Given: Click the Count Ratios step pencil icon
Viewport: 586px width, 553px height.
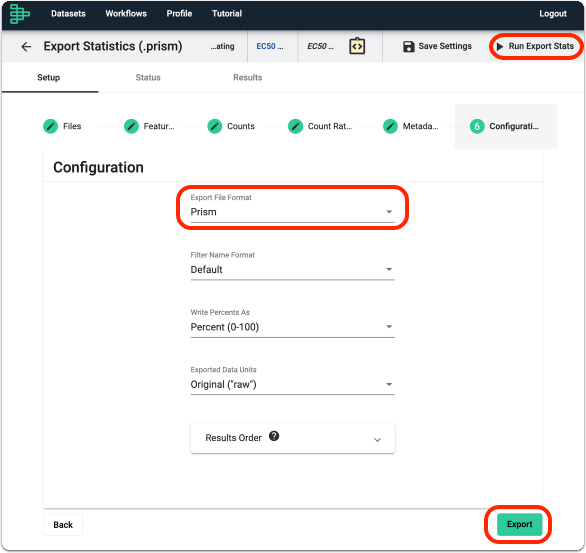Looking at the screenshot, I should point(295,126).
